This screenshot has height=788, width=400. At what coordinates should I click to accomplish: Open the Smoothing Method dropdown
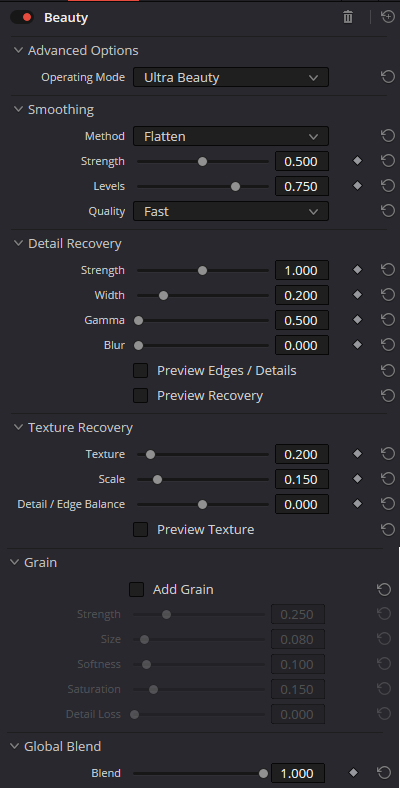coord(231,136)
